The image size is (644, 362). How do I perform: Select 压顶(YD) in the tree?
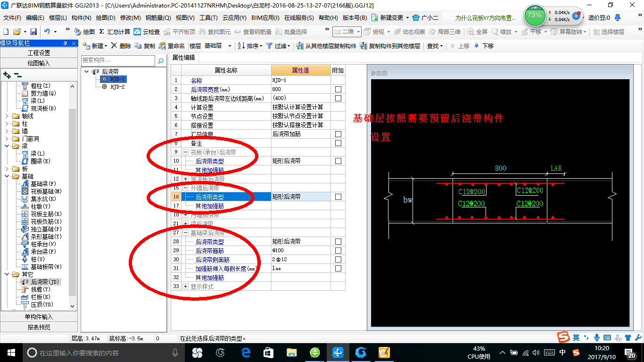click(38, 304)
